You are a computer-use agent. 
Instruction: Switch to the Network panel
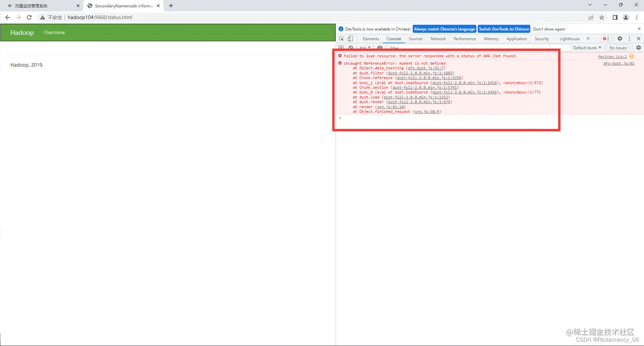click(438, 39)
